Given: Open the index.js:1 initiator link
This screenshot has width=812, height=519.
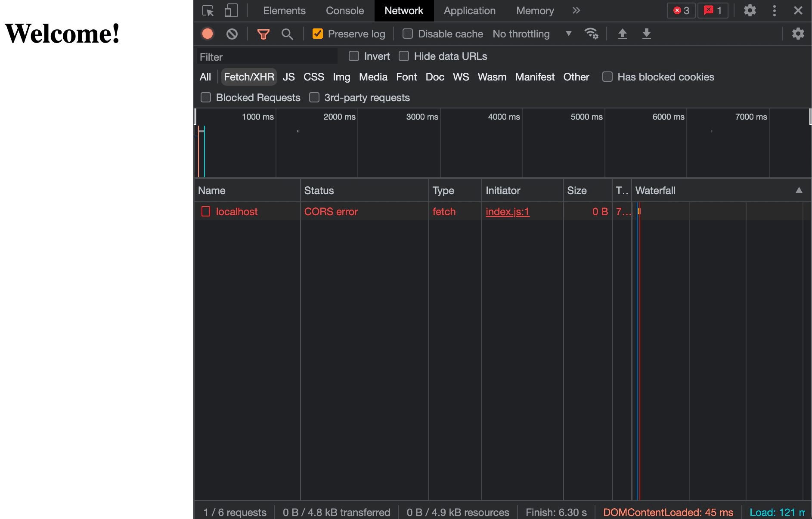Looking at the screenshot, I should (508, 211).
